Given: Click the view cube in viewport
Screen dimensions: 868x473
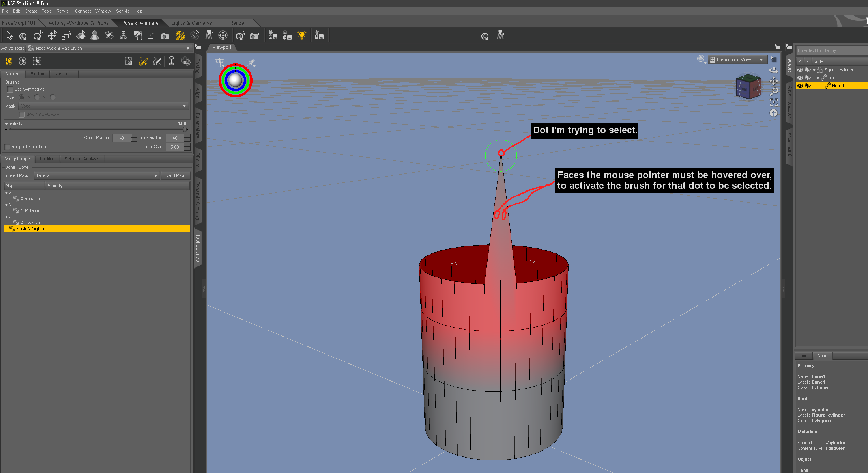Looking at the screenshot, I should pos(748,87).
